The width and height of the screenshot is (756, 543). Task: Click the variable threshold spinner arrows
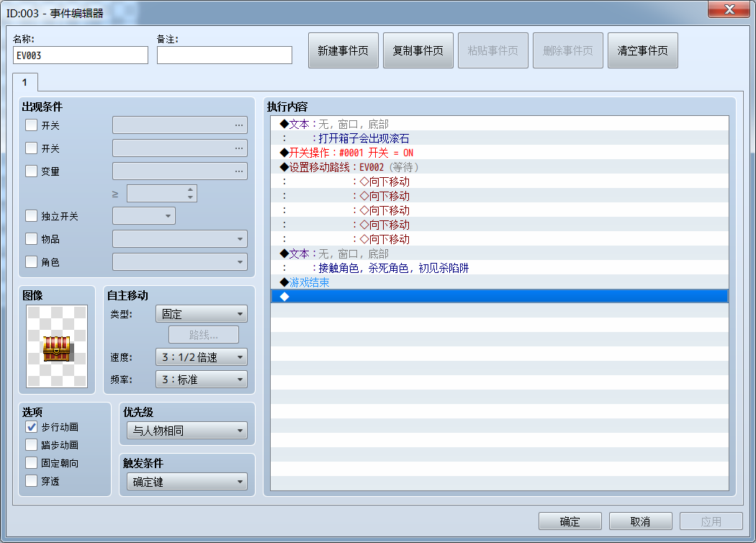coord(191,194)
